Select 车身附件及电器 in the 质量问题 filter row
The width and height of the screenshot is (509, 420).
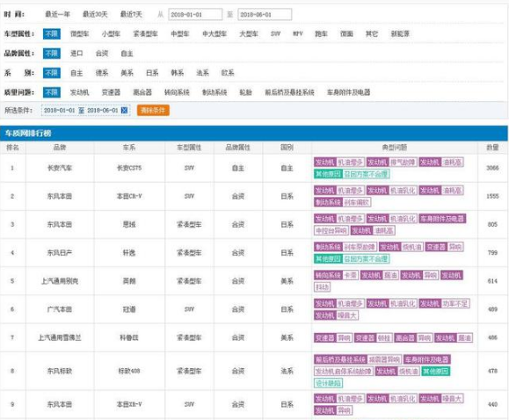[349, 92]
